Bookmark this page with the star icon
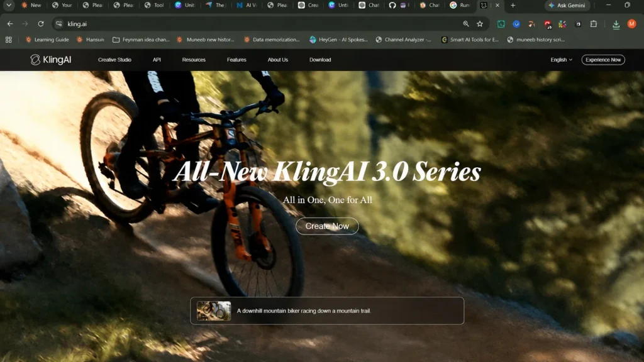This screenshot has width=644, height=362. pos(480,24)
